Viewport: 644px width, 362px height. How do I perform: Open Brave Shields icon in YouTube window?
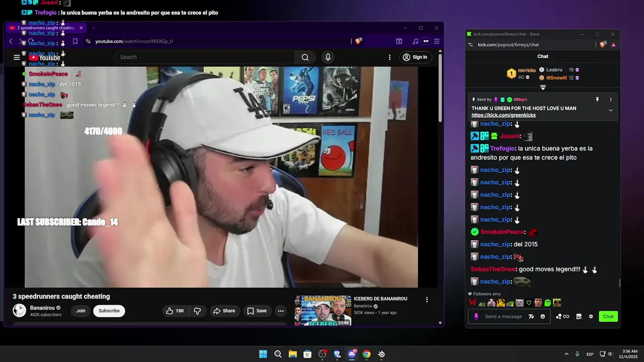358,41
